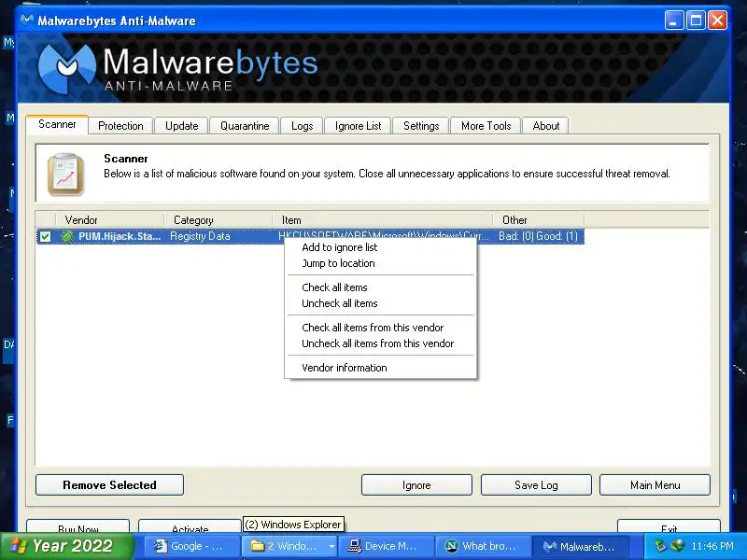The image size is (747, 560).
Task: Sort by the Other column header
Action: click(x=539, y=220)
